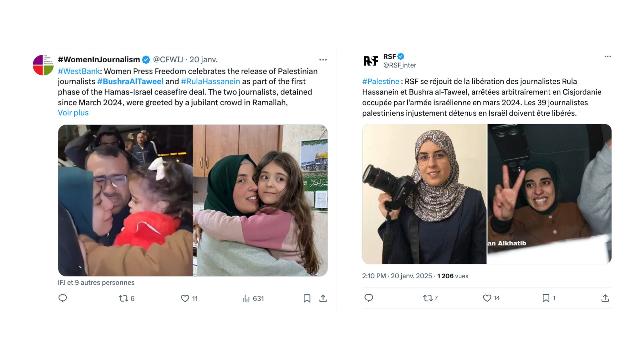
Task: Click the #Palestine hashtag
Action: pos(380,82)
